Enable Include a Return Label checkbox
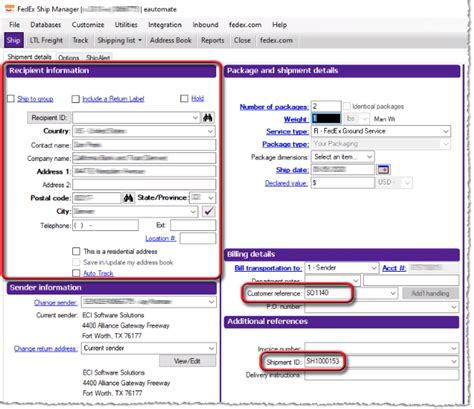The height and width of the screenshot is (409, 474). coord(76,99)
